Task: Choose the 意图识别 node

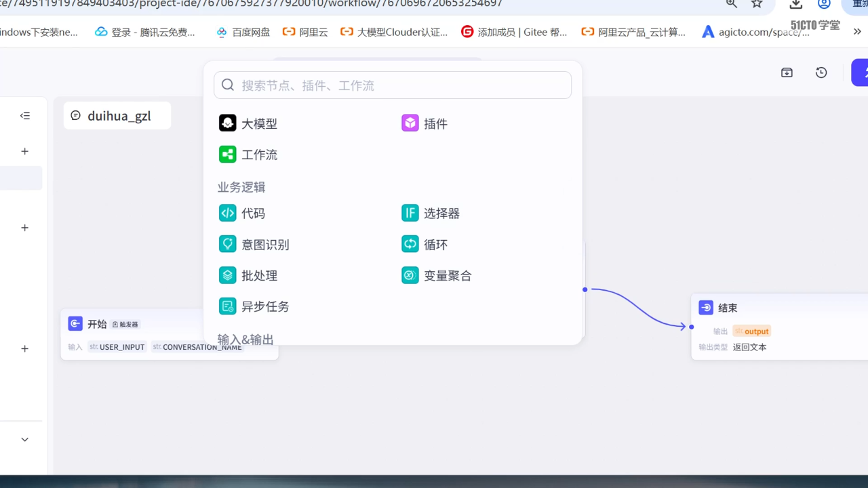Action: coord(254,245)
